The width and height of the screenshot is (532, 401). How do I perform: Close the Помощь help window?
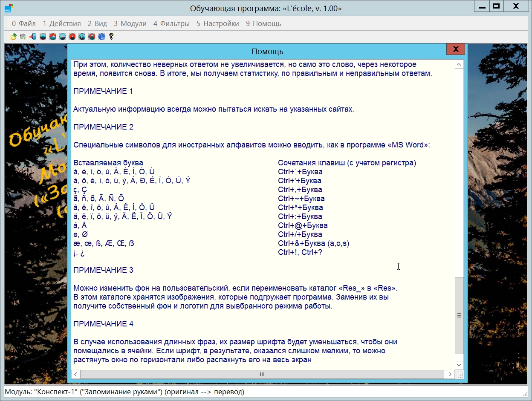pyautogui.click(x=455, y=49)
